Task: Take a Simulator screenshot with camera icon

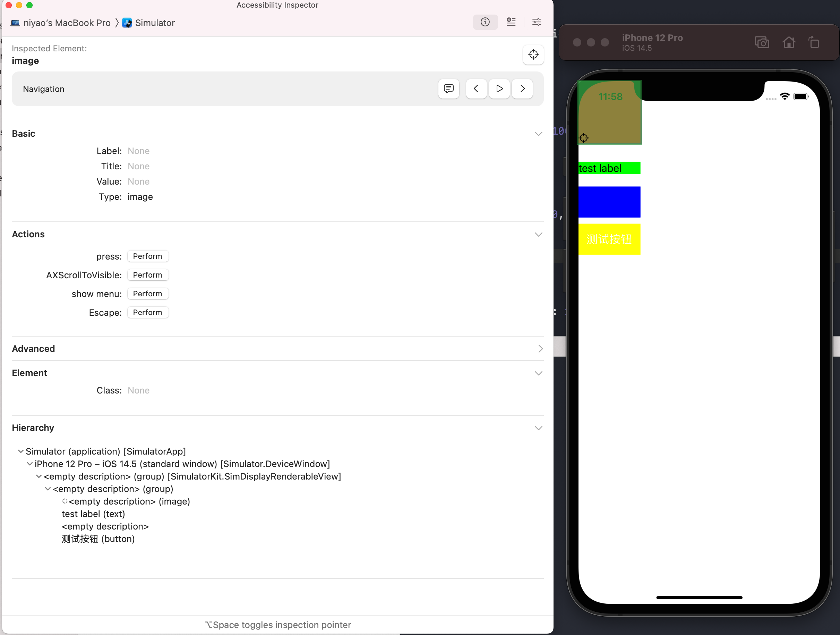Action: 762,42
